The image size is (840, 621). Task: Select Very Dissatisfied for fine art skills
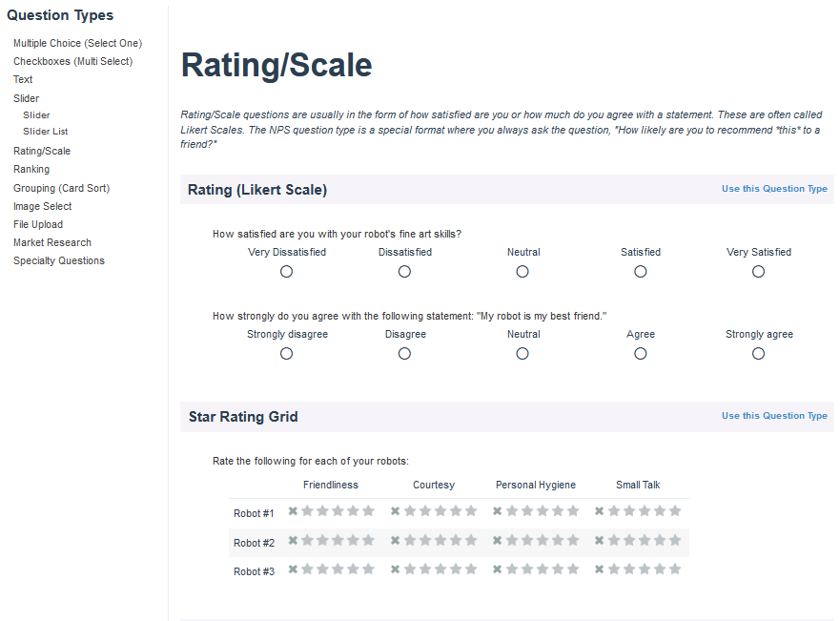pos(287,272)
